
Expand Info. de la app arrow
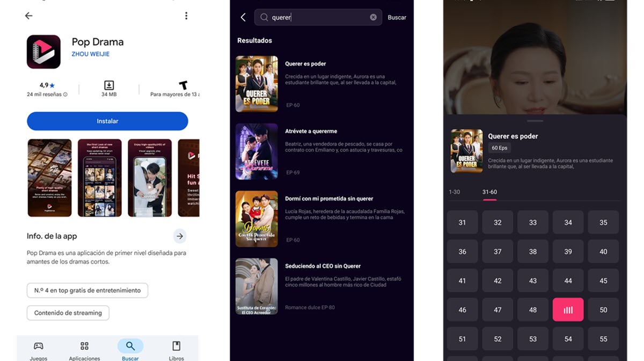(180, 236)
